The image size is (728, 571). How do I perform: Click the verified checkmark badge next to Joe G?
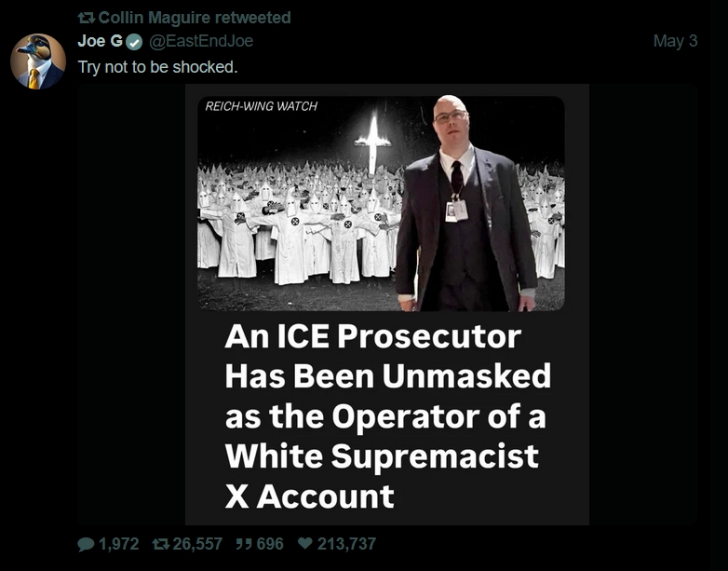[x=134, y=42]
